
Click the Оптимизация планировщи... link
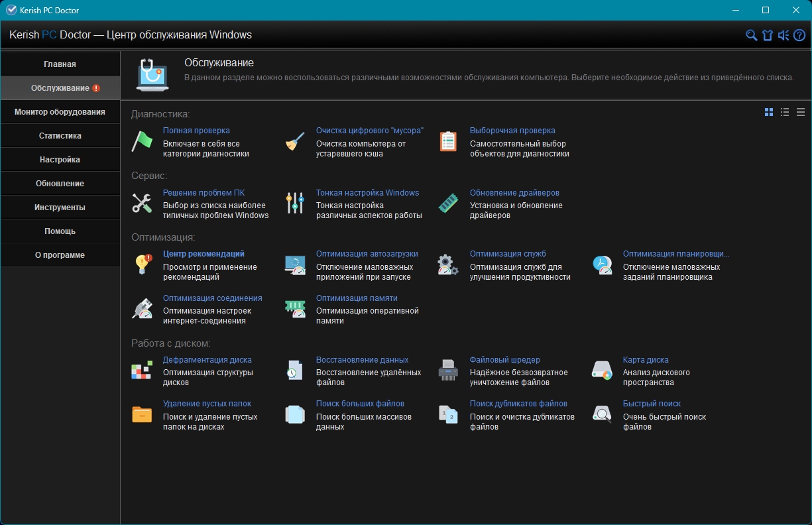click(x=676, y=254)
